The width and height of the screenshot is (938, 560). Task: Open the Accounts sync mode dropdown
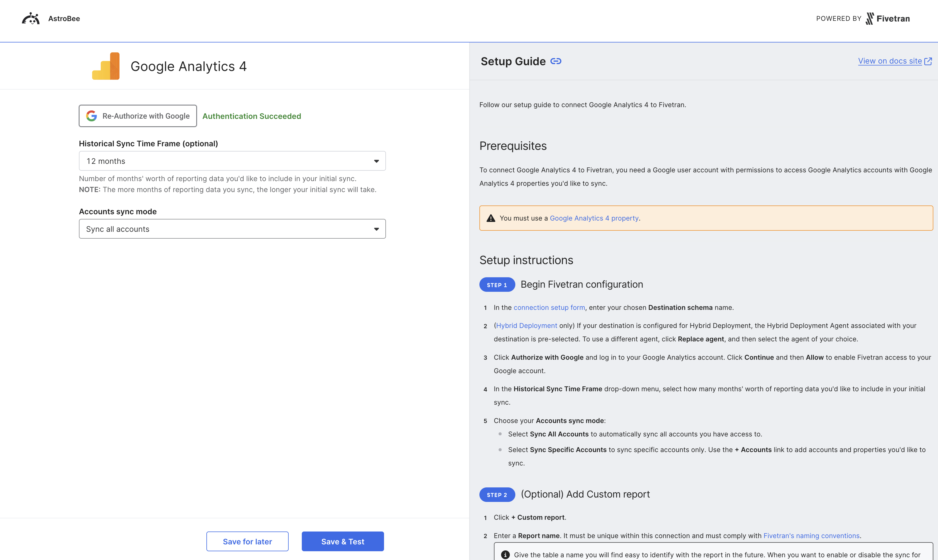pyautogui.click(x=232, y=229)
